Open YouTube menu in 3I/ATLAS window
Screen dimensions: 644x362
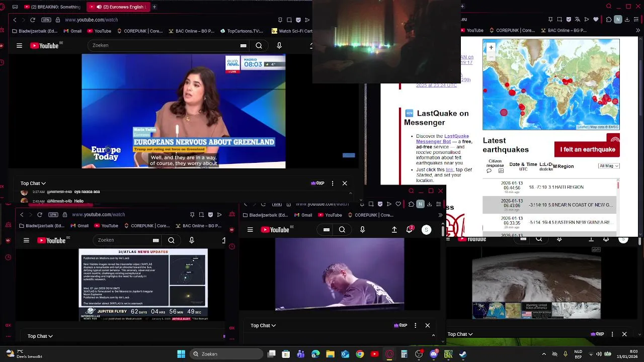coord(26,240)
